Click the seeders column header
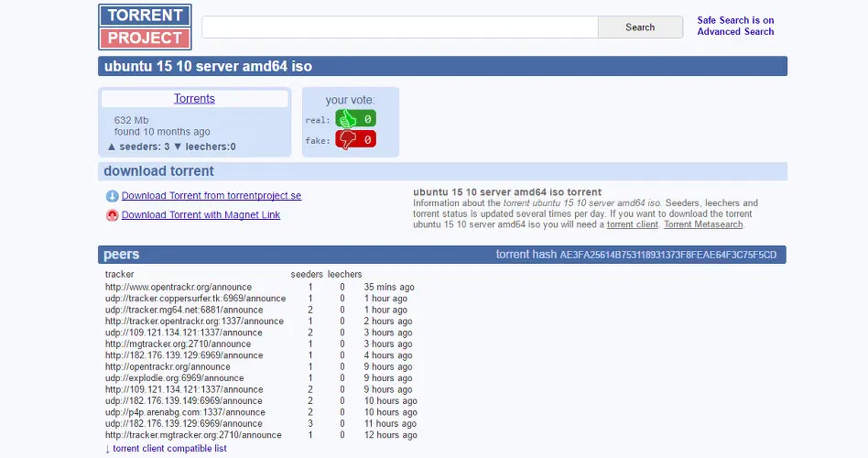Image resolution: width=868 pixels, height=458 pixels. (307, 274)
